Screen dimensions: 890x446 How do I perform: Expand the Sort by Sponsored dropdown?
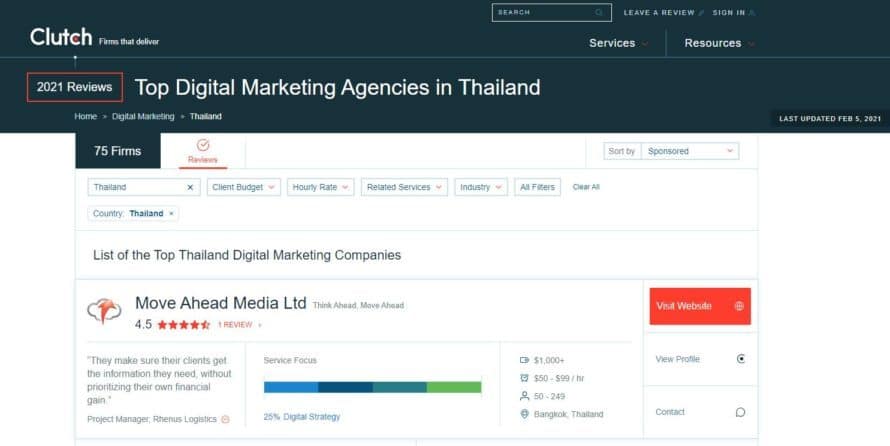pos(690,151)
